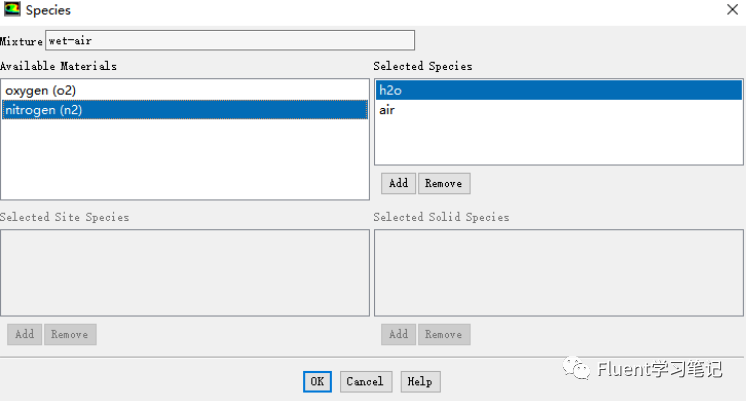Select oxygen (o2) in Available Materials

click(x=185, y=90)
